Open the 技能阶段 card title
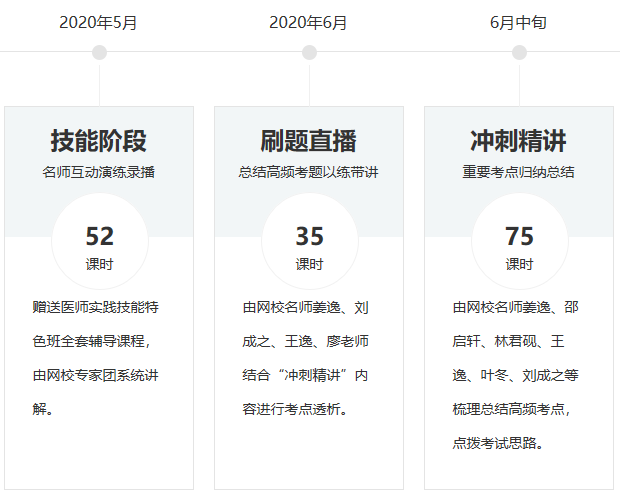 tap(99, 140)
